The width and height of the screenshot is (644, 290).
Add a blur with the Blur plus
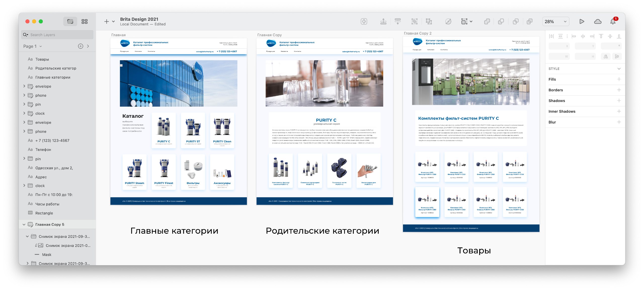619,122
